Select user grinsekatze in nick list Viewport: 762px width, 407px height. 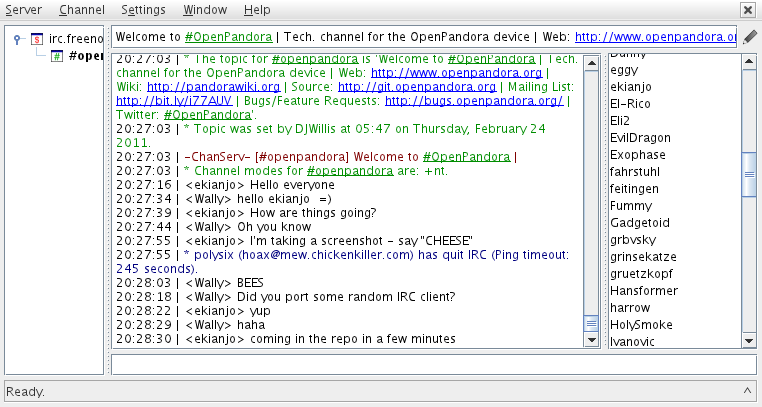643,257
